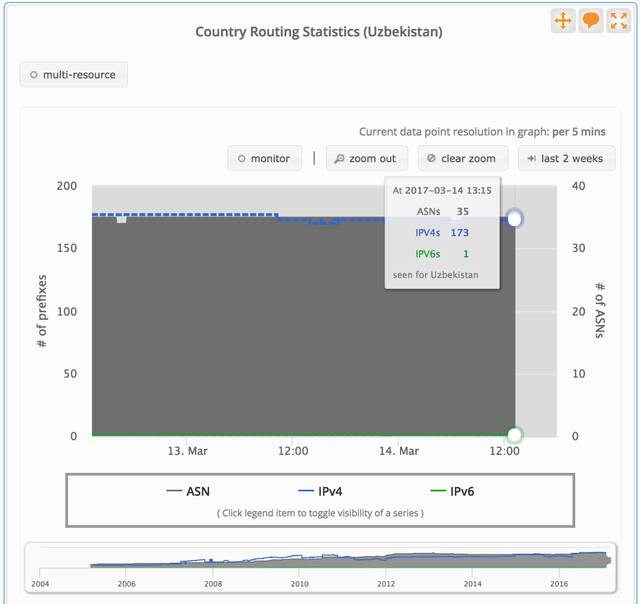Toggle ASN series in legend
This screenshot has height=604, width=640.
(x=189, y=491)
